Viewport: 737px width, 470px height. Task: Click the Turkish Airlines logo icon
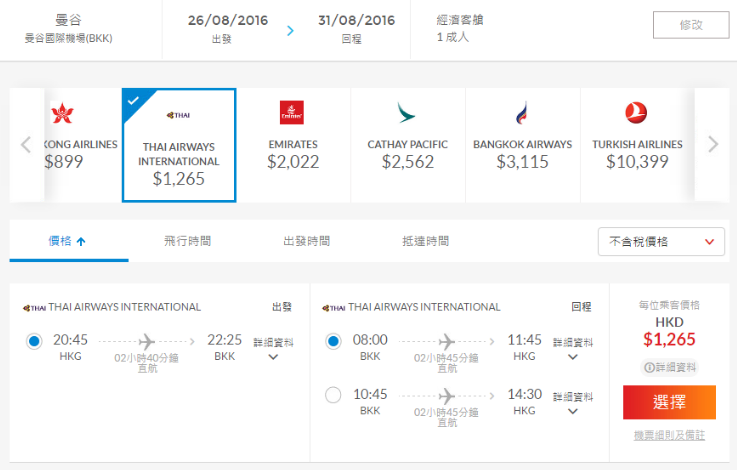pyautogui.click(x=636, y=113)
